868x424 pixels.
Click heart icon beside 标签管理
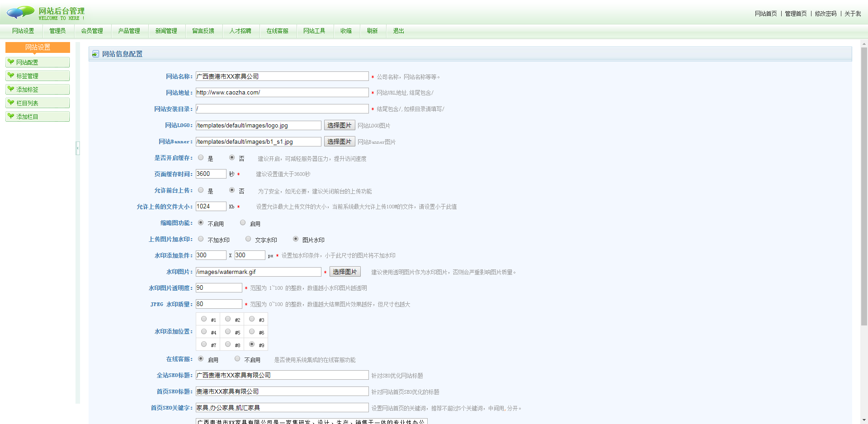click(x=11, y=75)
